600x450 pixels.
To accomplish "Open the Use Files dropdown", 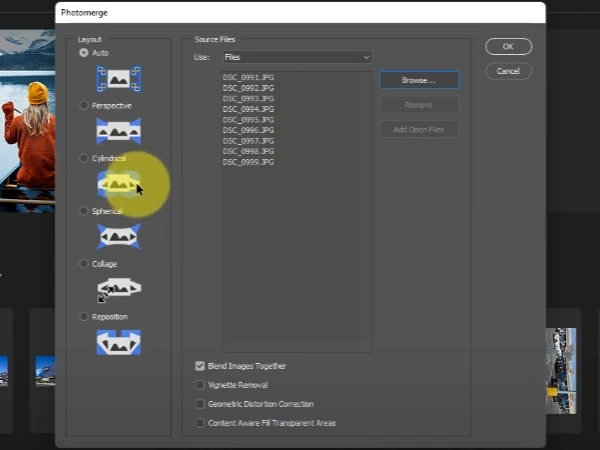I will [x=297, y=57].
